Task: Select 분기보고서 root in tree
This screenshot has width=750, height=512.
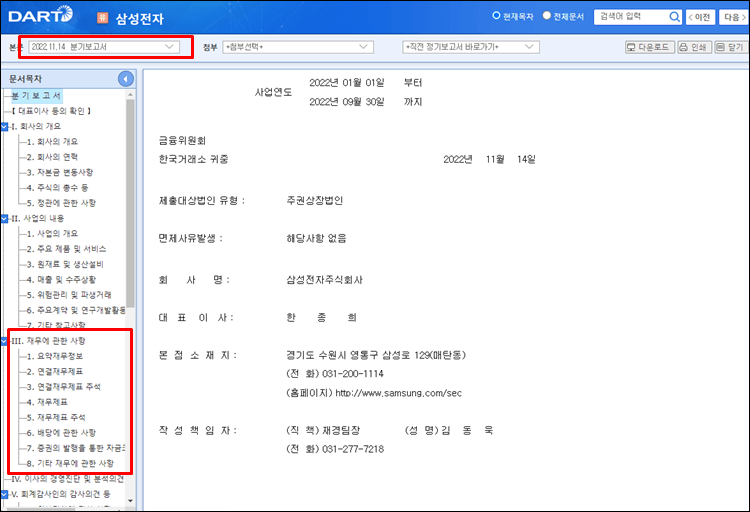Action: tap(36, 96)
